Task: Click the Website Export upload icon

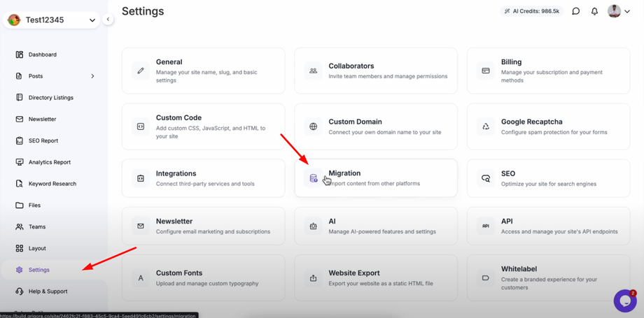Action: [x=314, y=278]
